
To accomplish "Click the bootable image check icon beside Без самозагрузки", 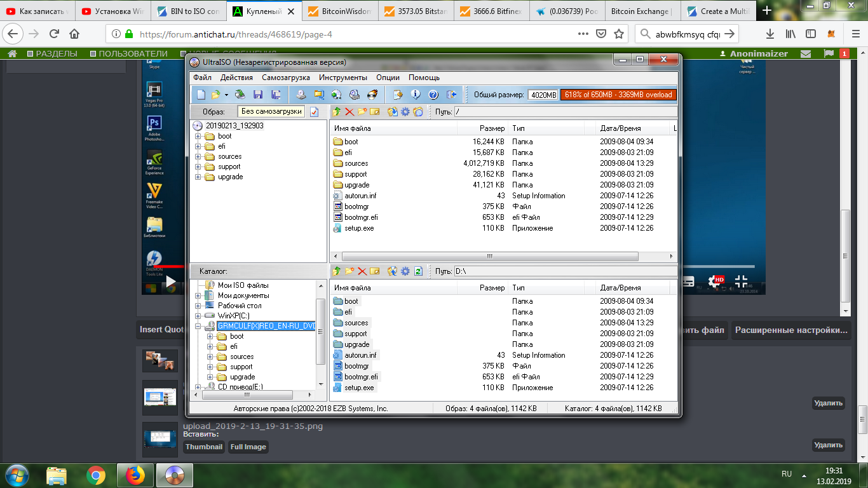I will point(314,112).
